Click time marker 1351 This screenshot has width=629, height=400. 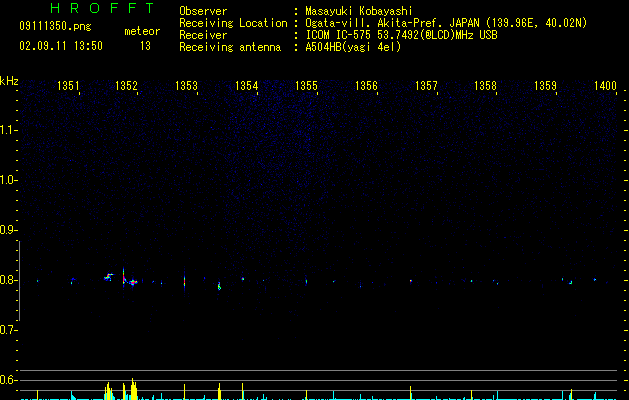tap(68, 86)
